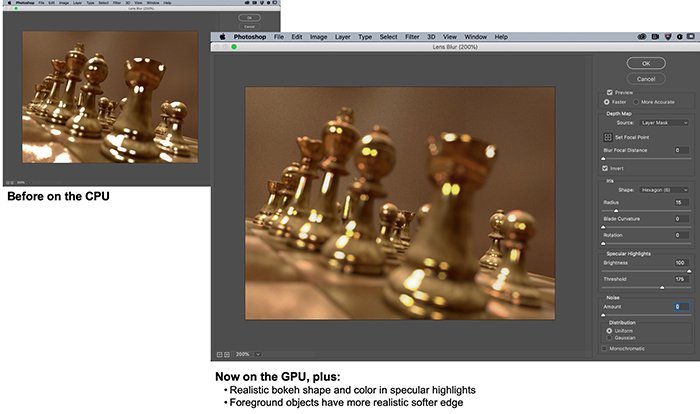Open the Apple menu
Viewport: 700px width, 414px height.
click(222, 37)
